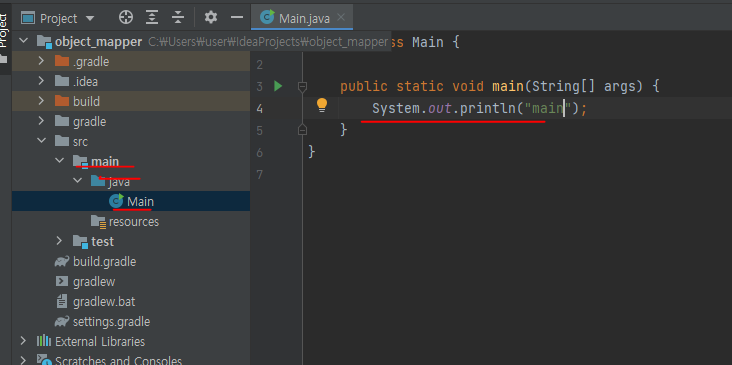Click the Expand All toolbar icon

coord(152,18)
